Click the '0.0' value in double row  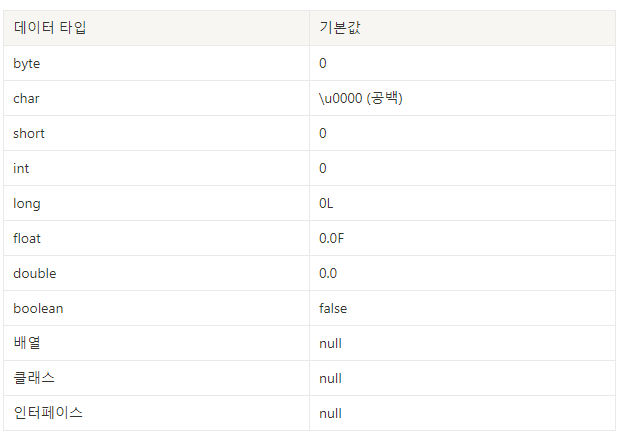point(328,273)
